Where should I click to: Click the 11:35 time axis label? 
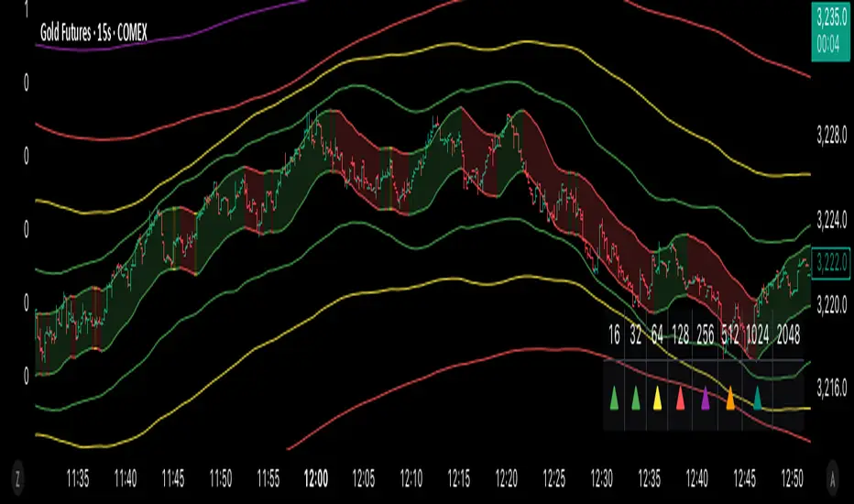[x=77, y=479]
